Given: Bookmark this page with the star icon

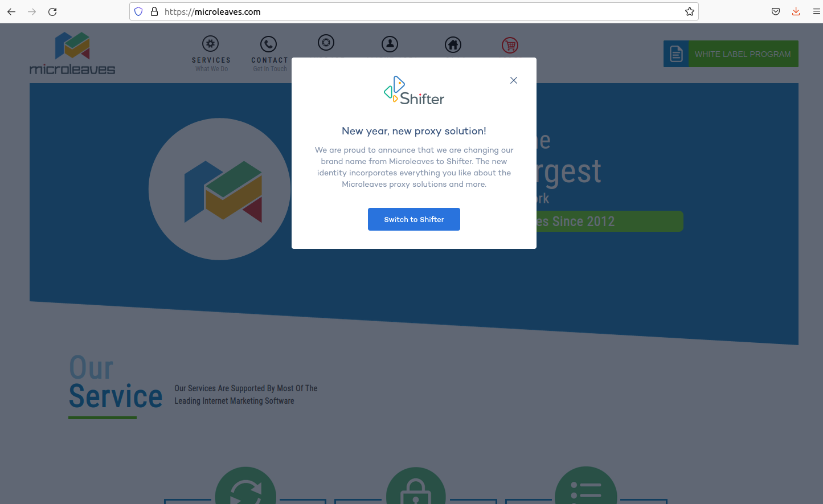Looking at the screenshot, I should (x=690, y=11).
